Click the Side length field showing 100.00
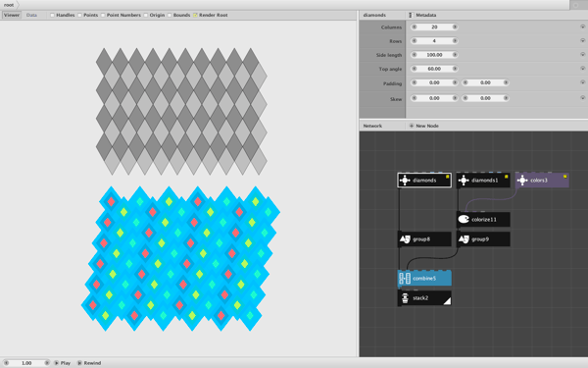 click(434, 55)
